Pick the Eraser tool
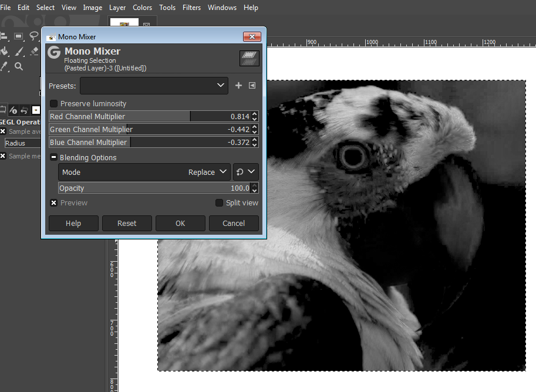The height and width of the screenshot is (392, 536). point(33,52)
